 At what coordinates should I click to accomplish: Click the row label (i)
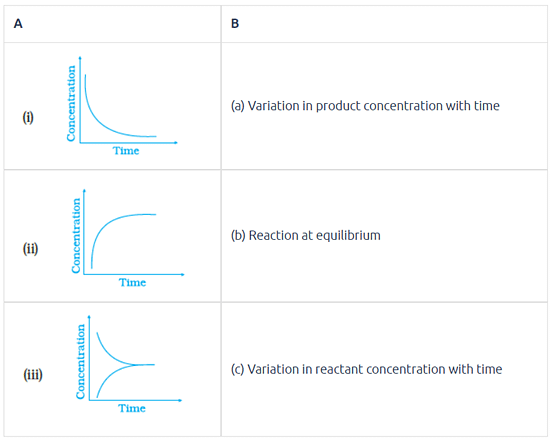click(28, 117)
